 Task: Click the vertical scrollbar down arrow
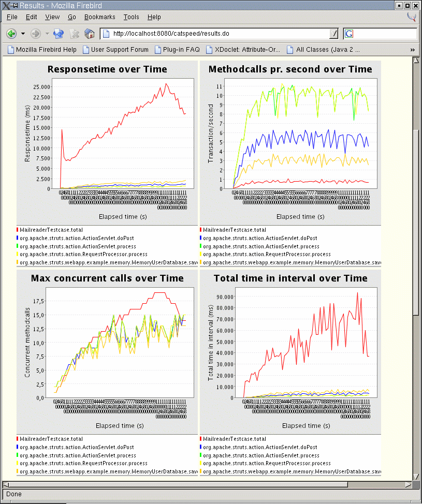(415, 476)
